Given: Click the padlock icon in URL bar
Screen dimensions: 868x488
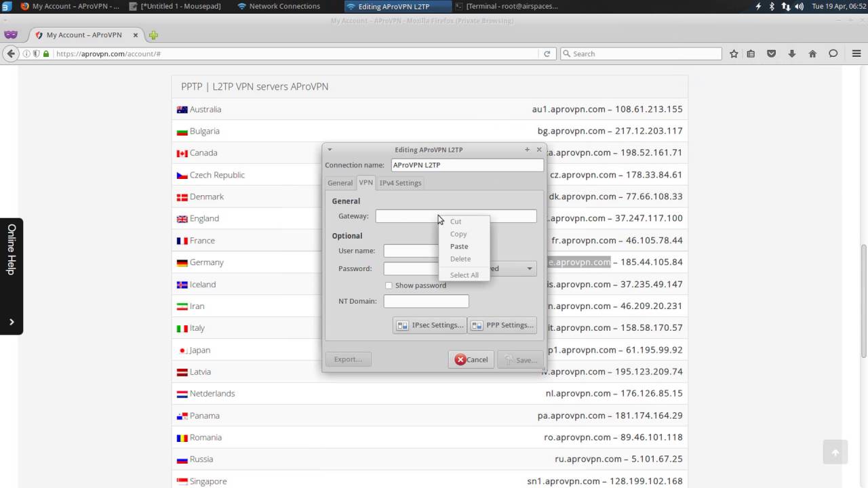Looking at the screenshot, I should 46,54.
